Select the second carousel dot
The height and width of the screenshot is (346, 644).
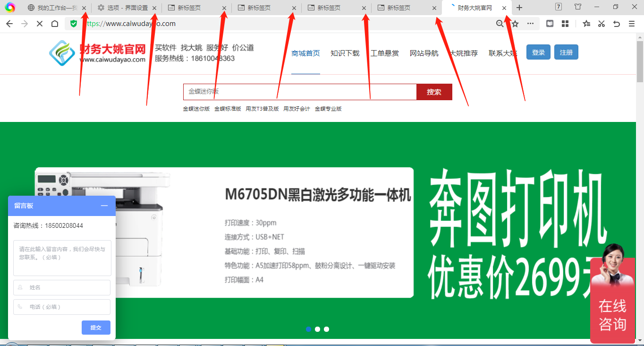[x=317, y=329]
